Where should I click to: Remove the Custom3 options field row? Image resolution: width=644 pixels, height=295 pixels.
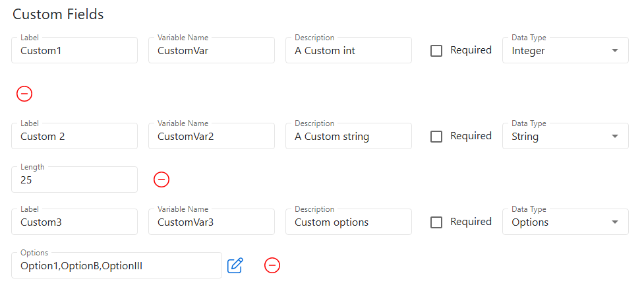(272, 265)
